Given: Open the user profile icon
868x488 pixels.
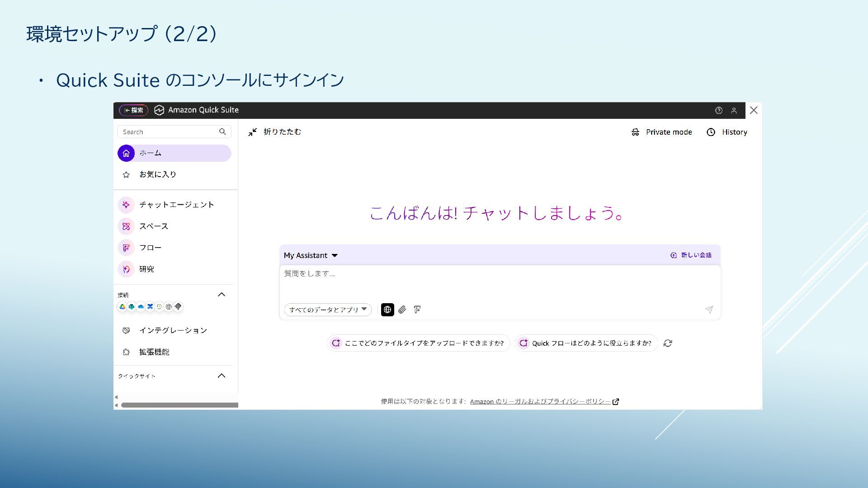Looking at the screenshot, I should coord(734,110).
